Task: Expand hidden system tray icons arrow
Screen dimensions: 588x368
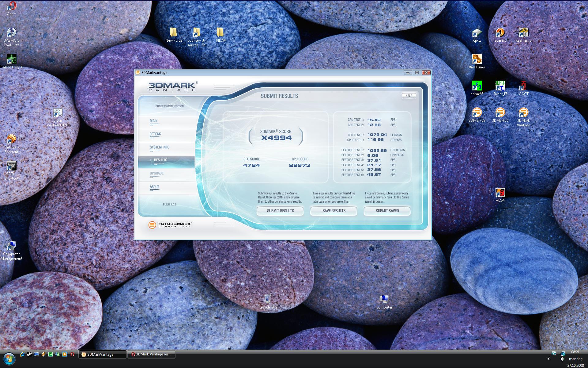Action: 548,358
